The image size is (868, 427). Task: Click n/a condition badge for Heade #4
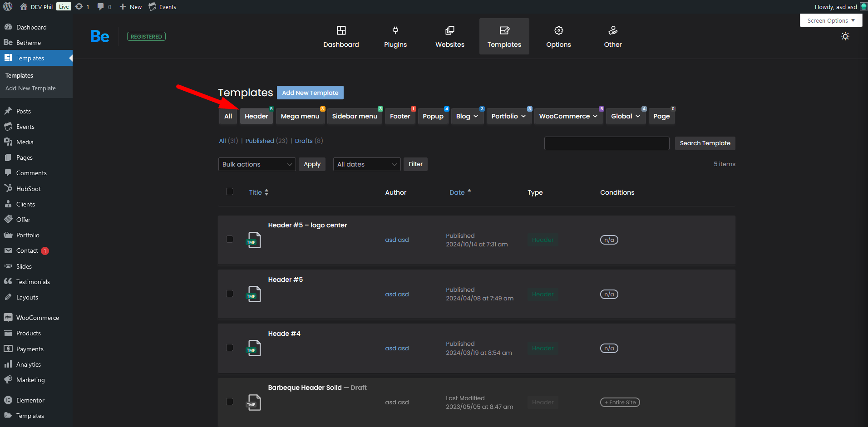609,348
